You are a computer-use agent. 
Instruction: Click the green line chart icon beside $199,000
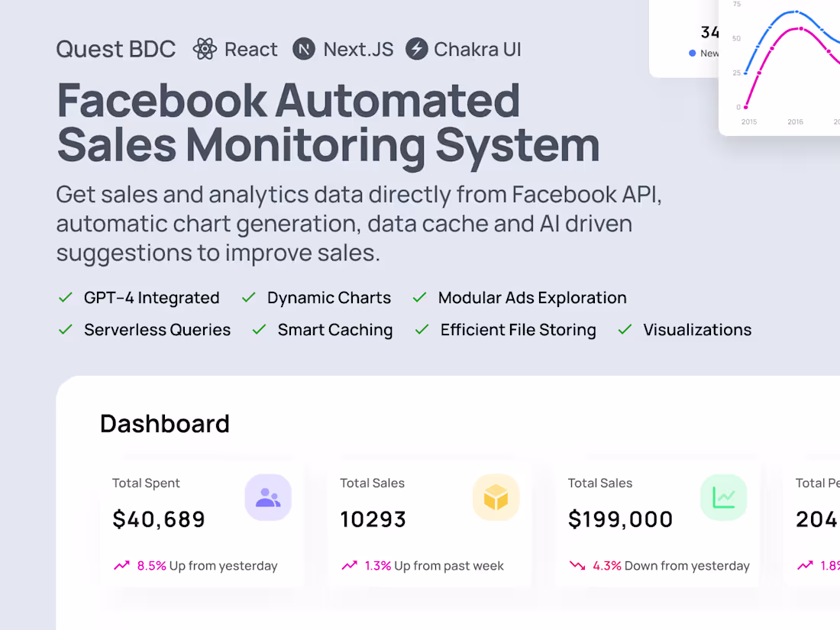point(724,497)
